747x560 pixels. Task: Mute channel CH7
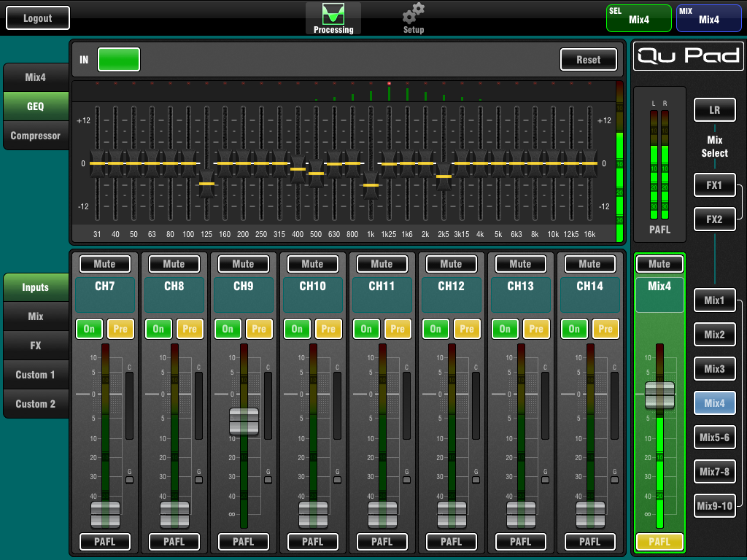(105, 264)
